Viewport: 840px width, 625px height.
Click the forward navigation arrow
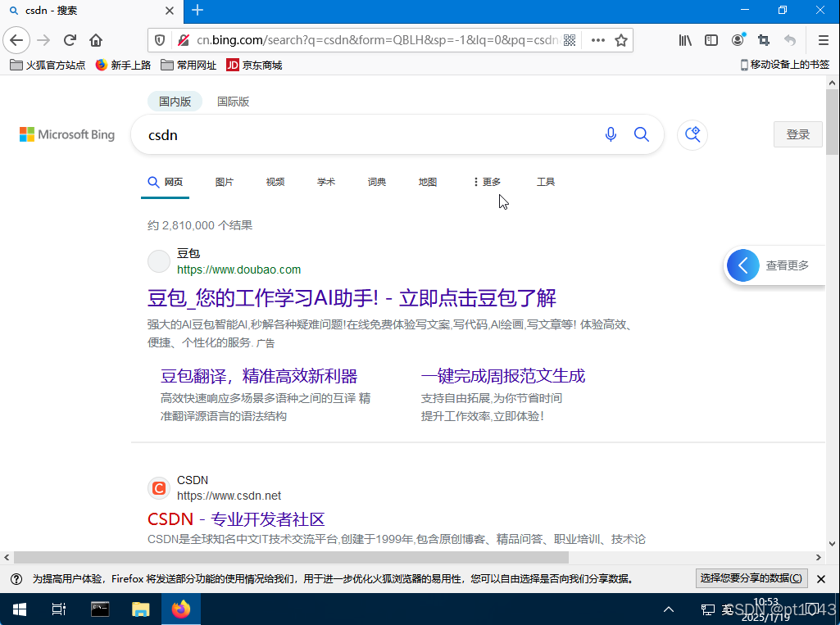point(43,40)
